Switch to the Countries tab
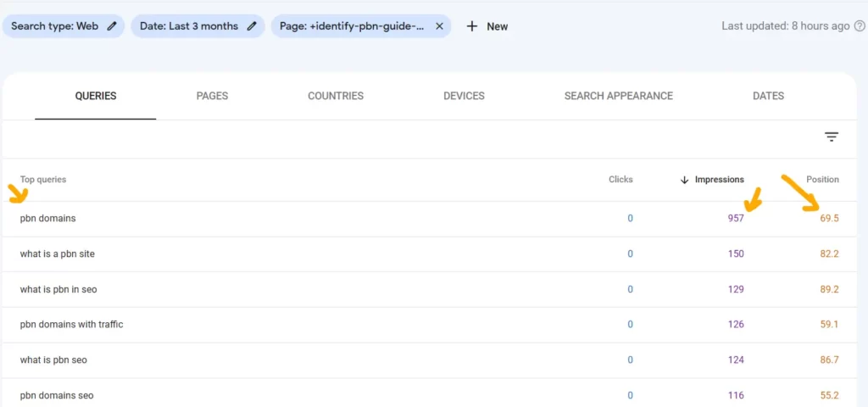 point(336,96)
